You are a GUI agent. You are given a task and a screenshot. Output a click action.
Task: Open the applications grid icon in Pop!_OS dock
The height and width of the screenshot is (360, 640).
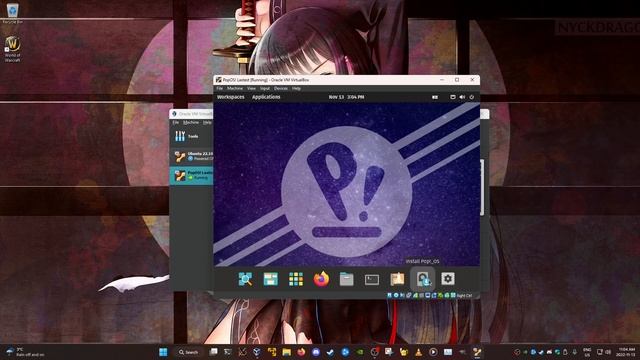[x=296, y=279]
